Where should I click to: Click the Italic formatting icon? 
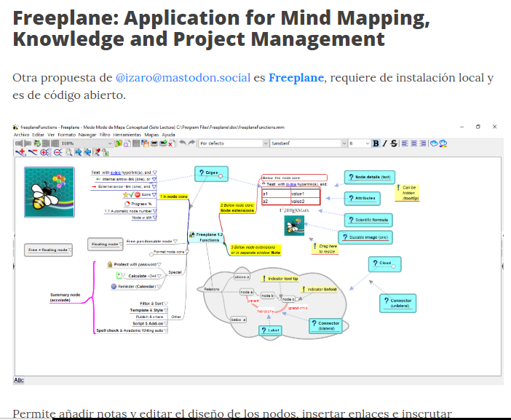coord(384,143)
